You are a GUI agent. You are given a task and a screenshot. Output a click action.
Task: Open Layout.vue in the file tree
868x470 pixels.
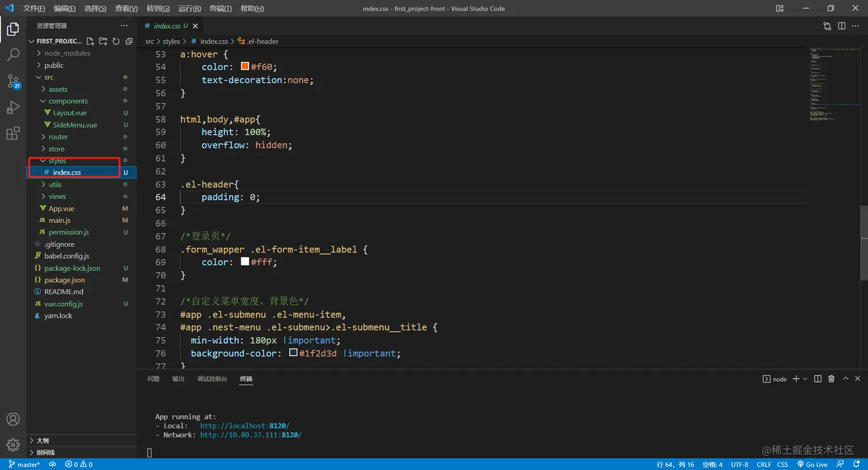[x=69, y=113]
